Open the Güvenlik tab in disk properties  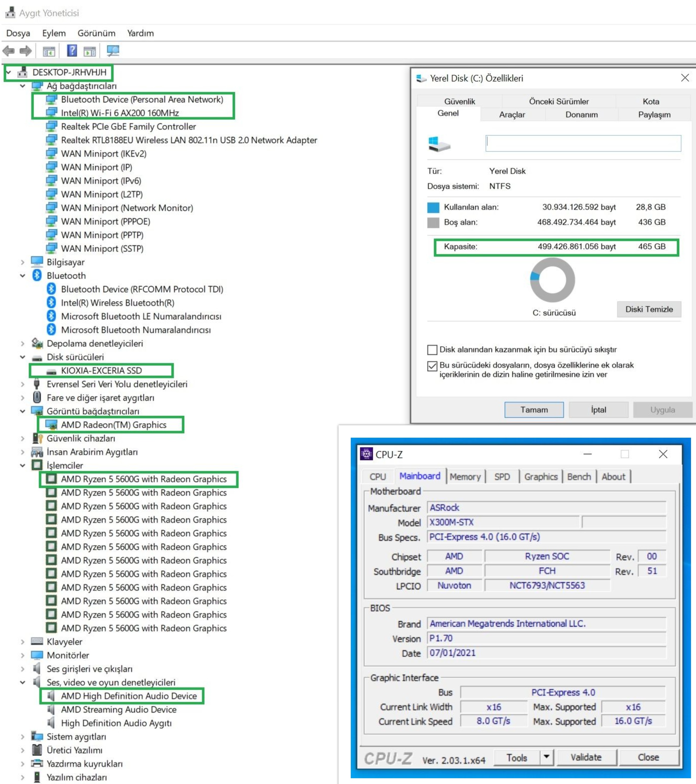tap(459, 101)
